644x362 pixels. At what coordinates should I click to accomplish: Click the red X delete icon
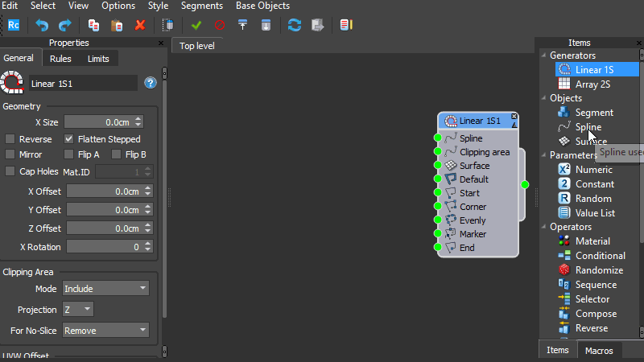(x=140, y=25)
